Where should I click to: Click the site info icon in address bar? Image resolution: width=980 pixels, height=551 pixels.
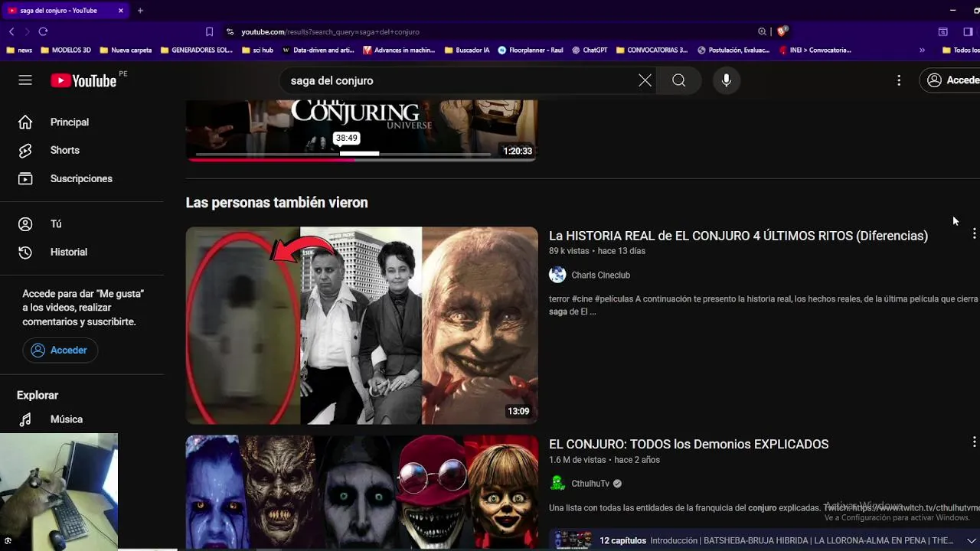tap(230, 31)
